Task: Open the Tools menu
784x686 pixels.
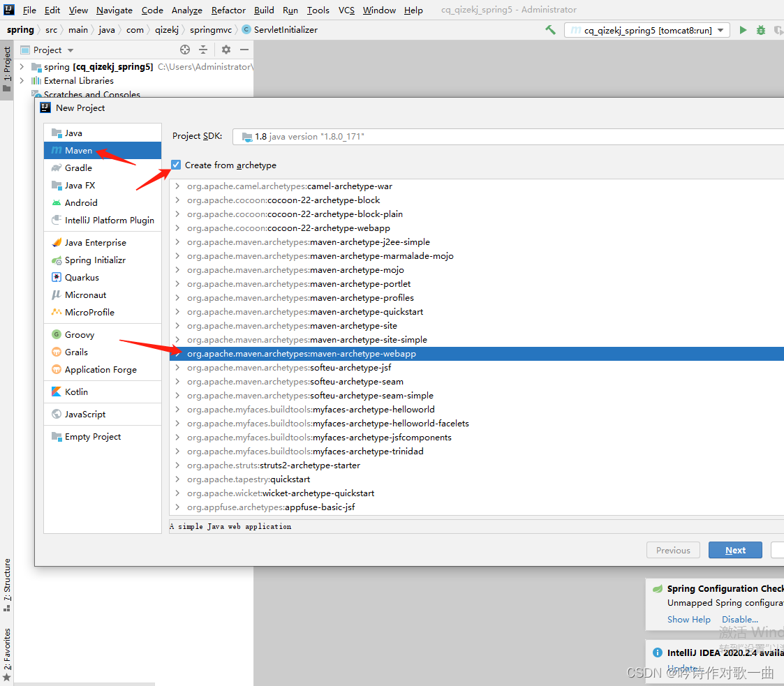Action: pos(318,10)
